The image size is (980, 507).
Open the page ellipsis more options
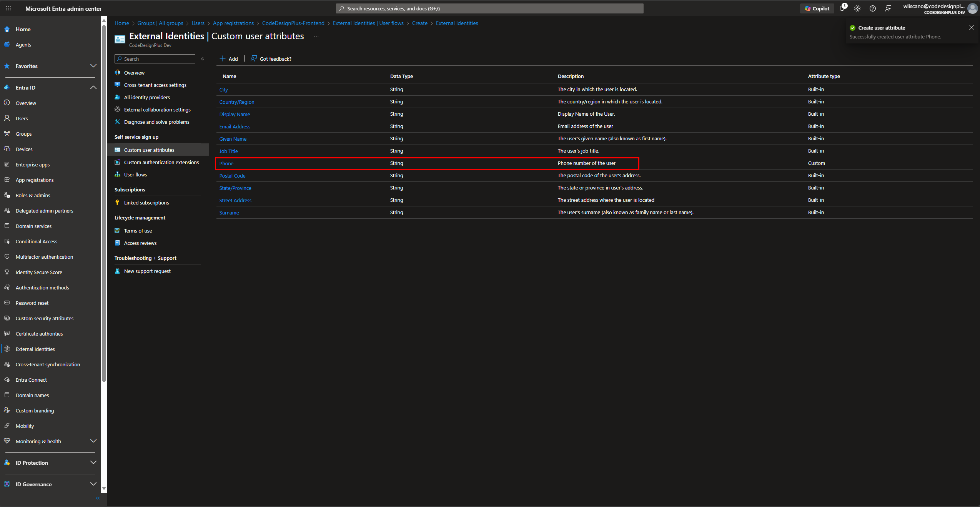coord(316,36)
